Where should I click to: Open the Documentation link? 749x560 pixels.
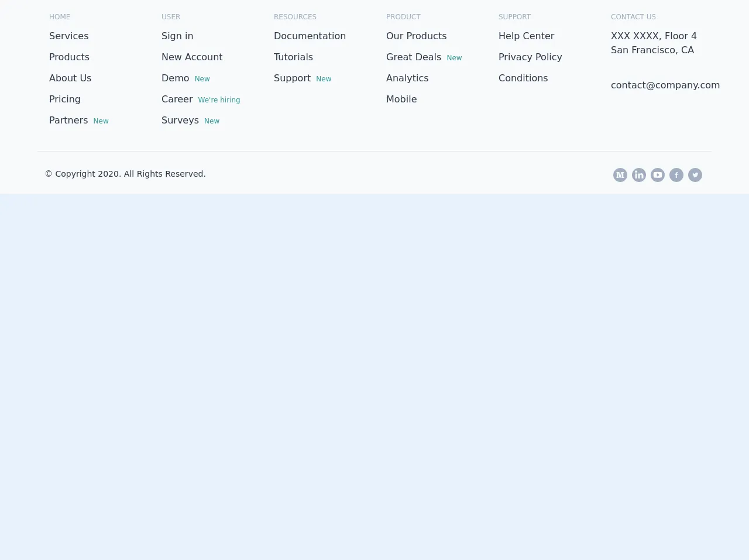[x=310, y=36]
